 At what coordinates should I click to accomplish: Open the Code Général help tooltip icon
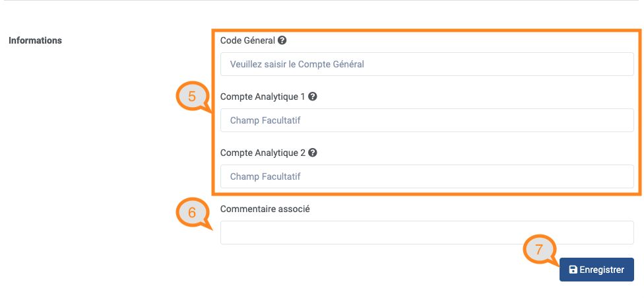pos(282,41)
